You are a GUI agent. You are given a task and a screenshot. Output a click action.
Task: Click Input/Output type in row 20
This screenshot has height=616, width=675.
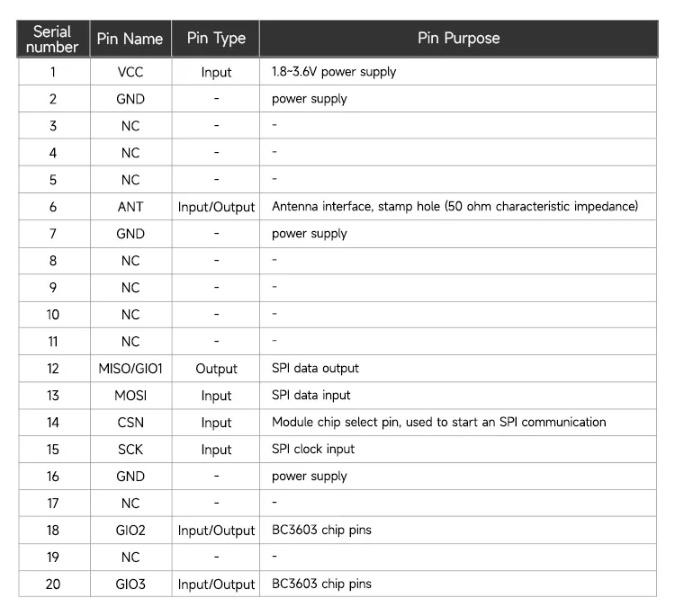point(216,585)
